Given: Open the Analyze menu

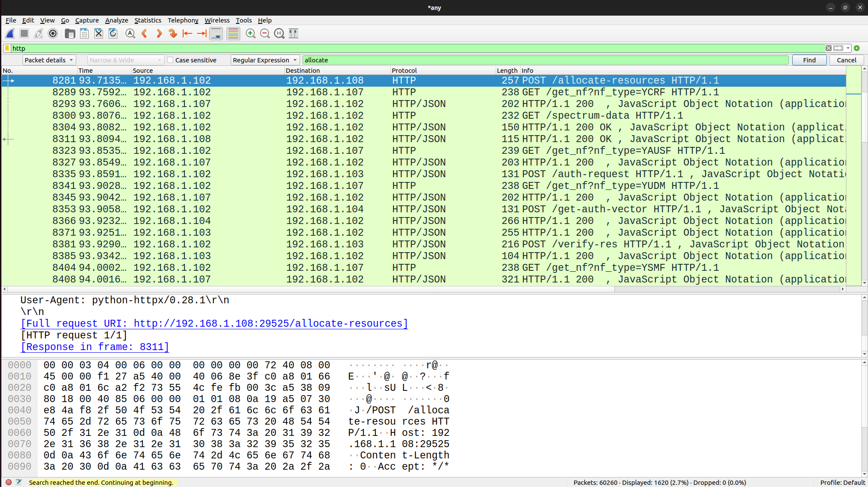Looking at the screenshot, I should 116,20.
